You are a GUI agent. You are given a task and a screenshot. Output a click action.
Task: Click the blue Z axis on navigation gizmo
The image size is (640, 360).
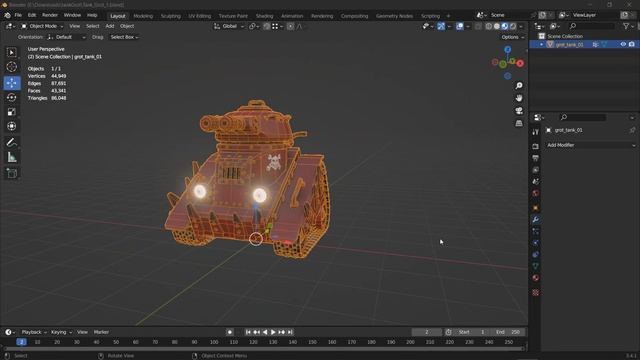coord(507,49)
